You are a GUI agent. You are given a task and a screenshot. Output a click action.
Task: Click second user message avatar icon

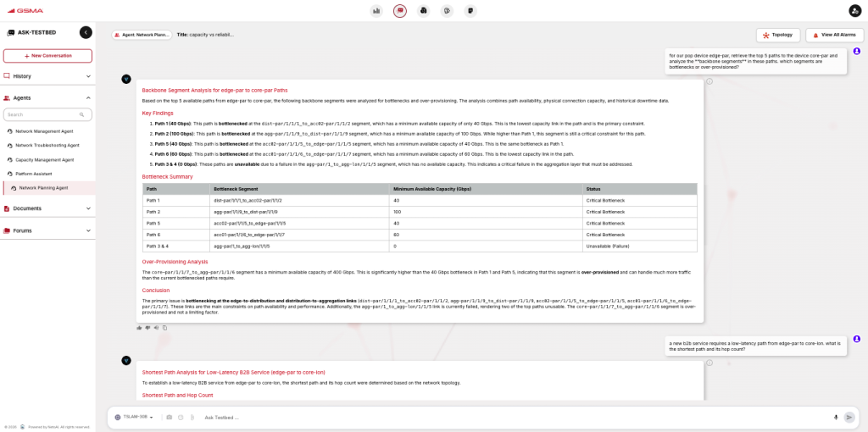[857, 339]
